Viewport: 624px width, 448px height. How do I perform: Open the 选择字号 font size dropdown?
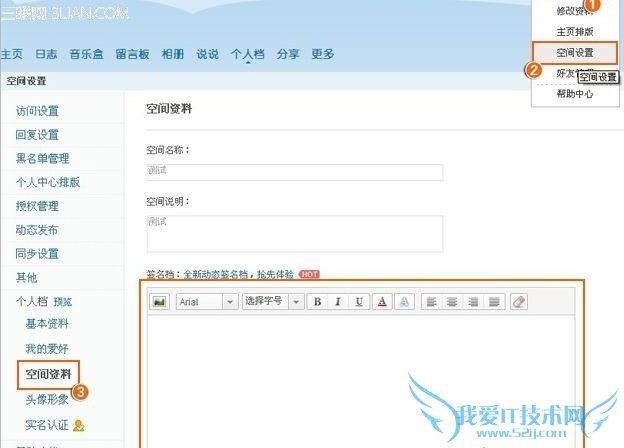coord(273,302)
